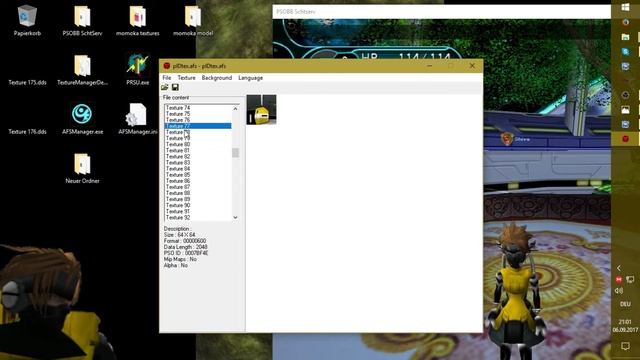
Task: Open the TextureManagerDe... folder
Action: point(82,70)
